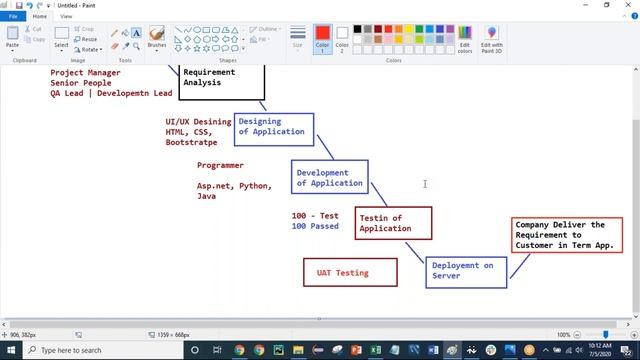Open the Windows Start menu
This screenshot has width=640, height=360.
click(x=11, y=350)
